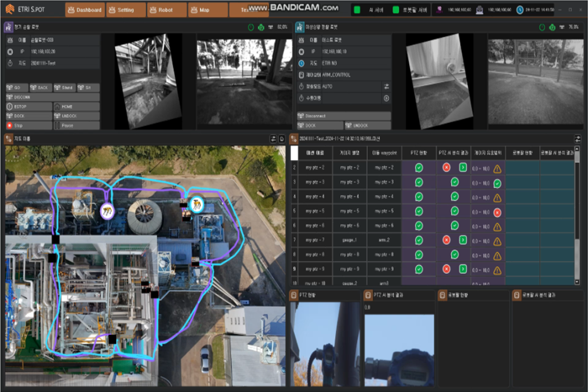
Task: Click the Disconnect button for test robot
Action: click(343, 116)
